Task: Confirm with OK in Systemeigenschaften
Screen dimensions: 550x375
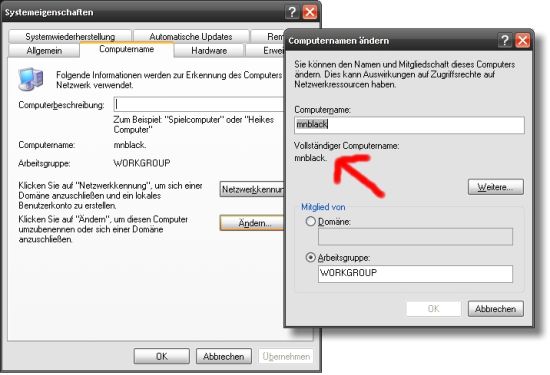Action: coord(161,356)
